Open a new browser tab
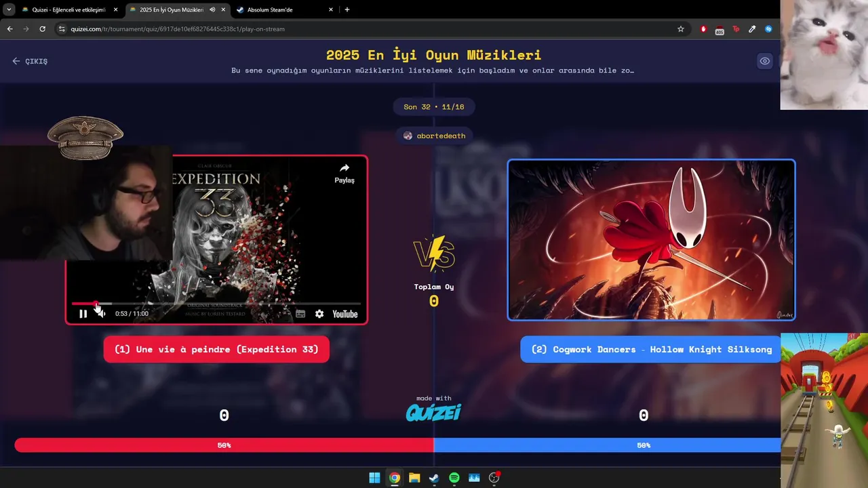 coord(347,9)
